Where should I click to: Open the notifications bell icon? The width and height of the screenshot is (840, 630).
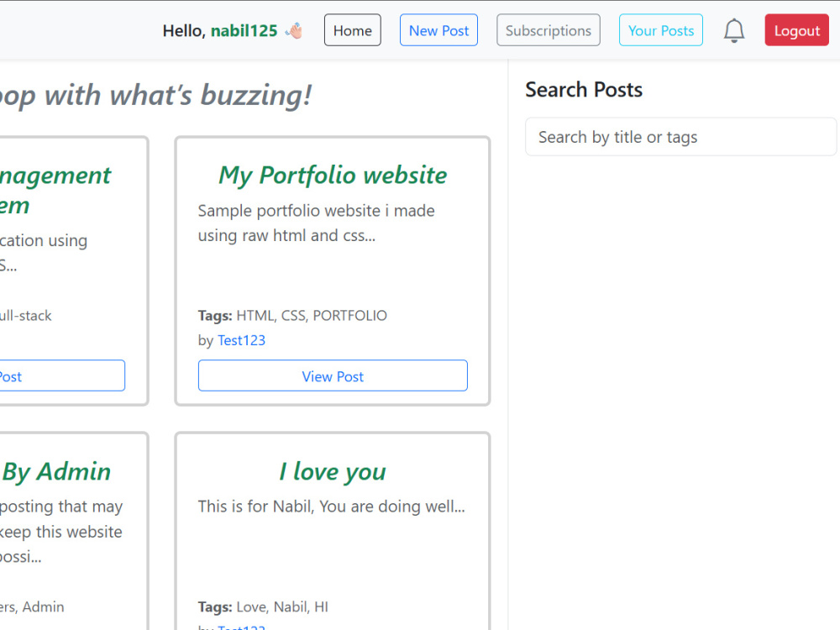(734, 29)
